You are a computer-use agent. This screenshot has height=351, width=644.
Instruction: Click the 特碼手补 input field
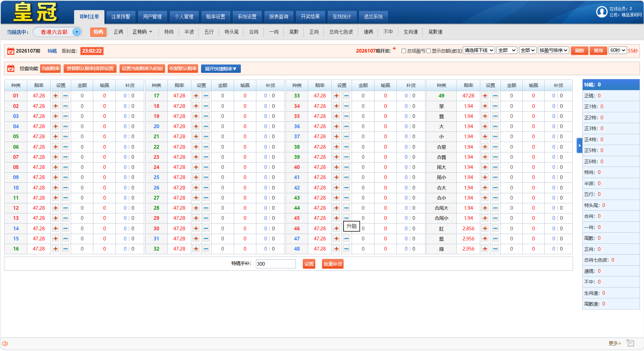coord(276,264)
